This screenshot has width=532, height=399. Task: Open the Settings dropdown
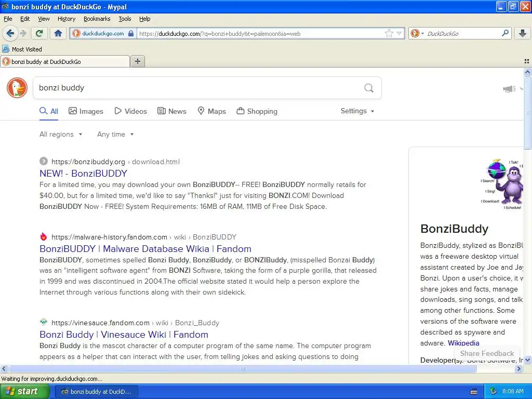click(x=357, y=111)
